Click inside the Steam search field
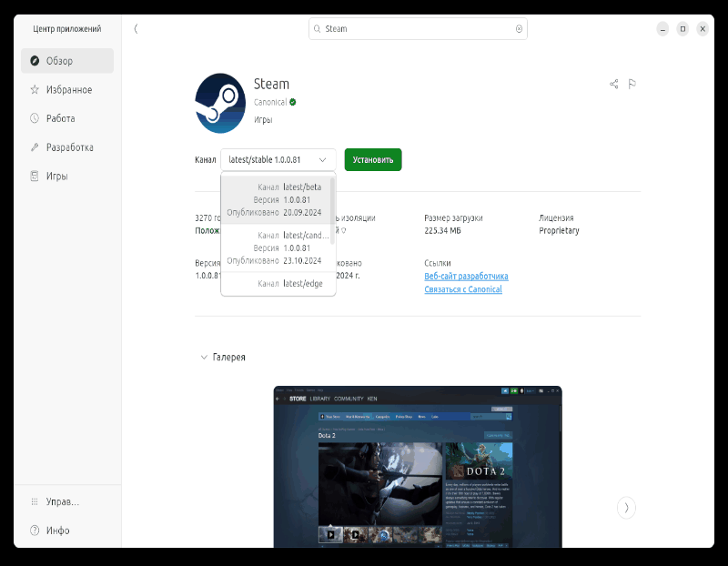Image resolution: width=728 pixels, height=566 pixels. pos(418,29)
